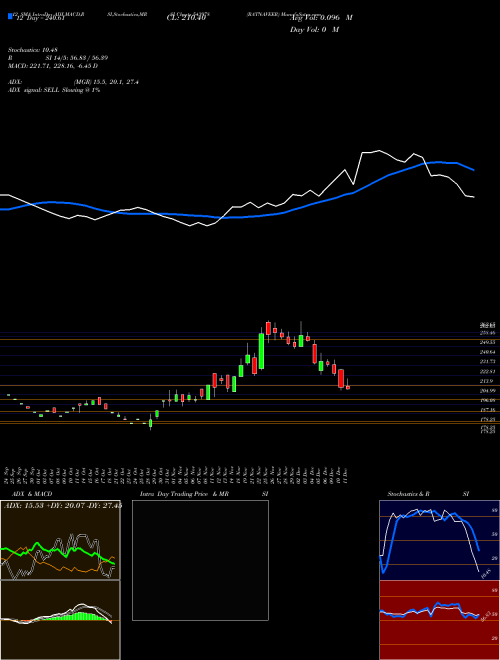Click the 'Stochastics & R' panel title
Viewport: 500px width, 660px height.
point(408,494)
